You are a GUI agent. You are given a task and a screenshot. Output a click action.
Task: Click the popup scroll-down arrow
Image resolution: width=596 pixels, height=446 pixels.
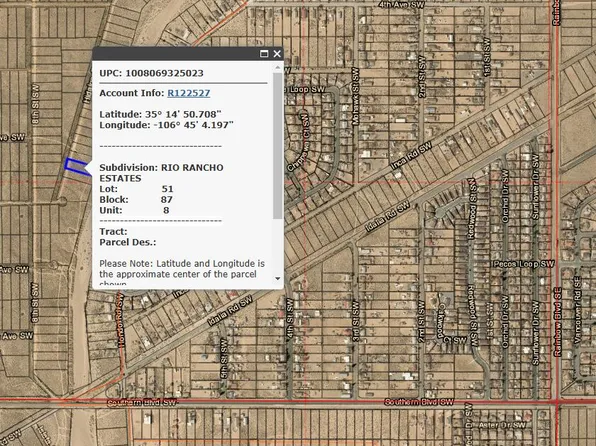coord(277,278)
